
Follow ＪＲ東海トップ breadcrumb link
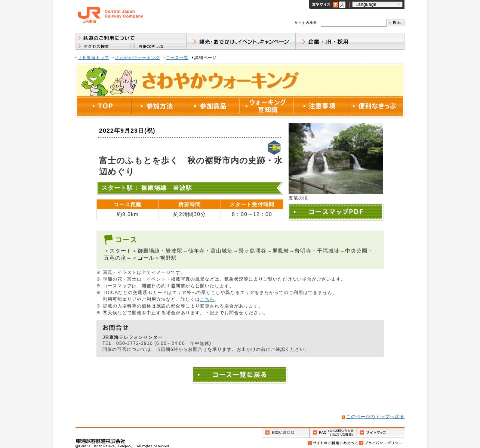click(x=93, y=58)
